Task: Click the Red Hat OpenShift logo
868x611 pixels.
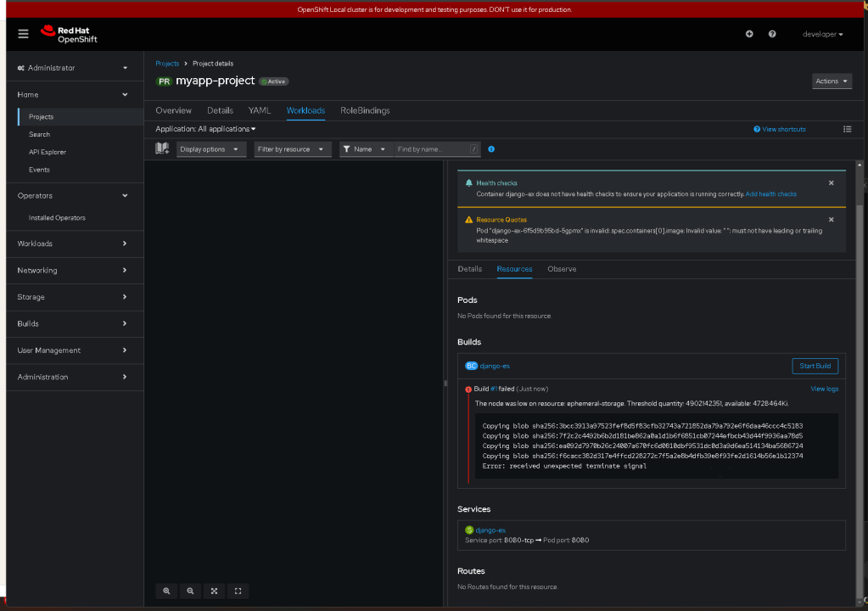Action: 70,34
